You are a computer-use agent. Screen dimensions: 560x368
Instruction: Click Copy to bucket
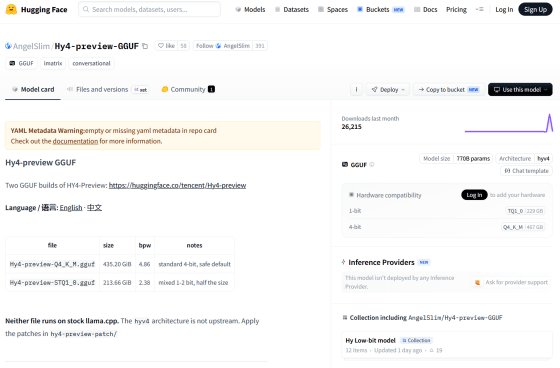click(449, 89)
